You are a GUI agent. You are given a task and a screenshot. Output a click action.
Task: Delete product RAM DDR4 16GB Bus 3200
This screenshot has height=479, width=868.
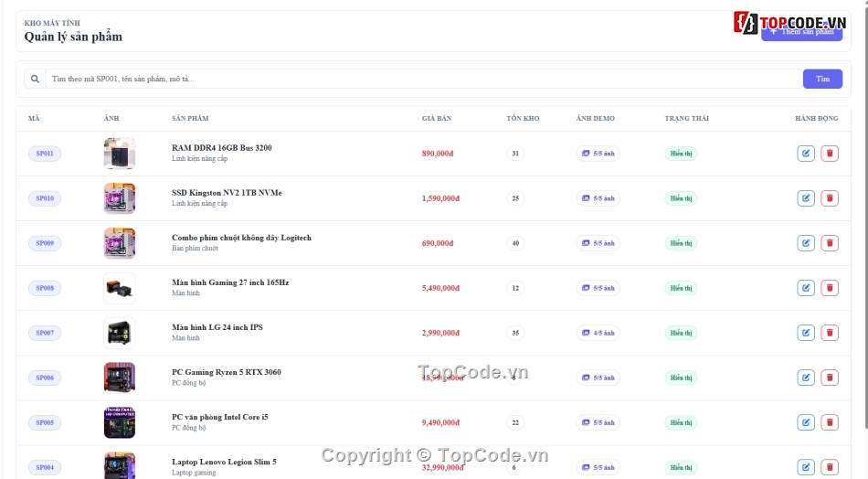[830, 154]
